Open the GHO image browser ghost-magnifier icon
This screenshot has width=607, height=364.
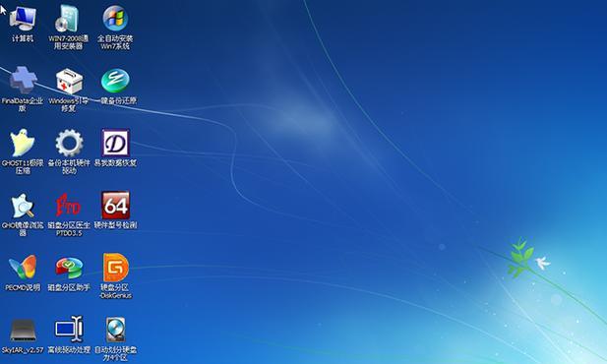[23, 206]
